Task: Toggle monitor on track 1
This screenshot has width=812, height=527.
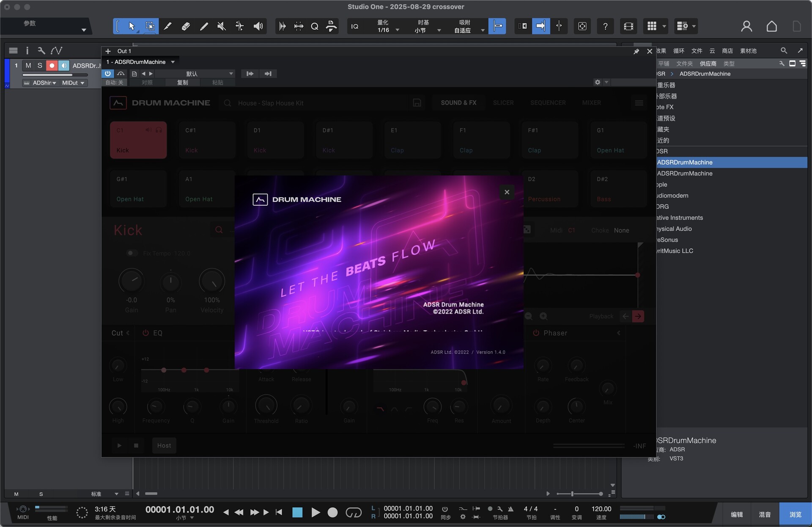Action: (x=63, y=66)
